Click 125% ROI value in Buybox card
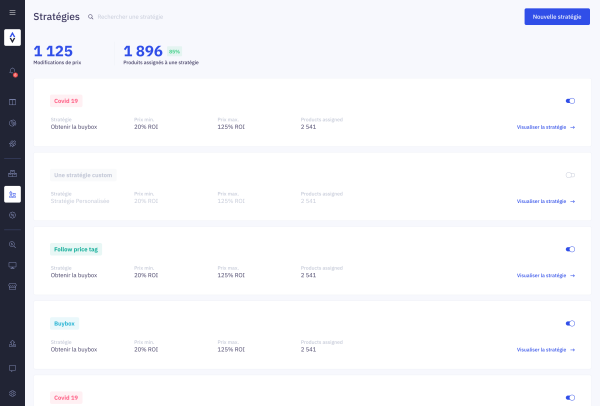 (x=231, y=350)
